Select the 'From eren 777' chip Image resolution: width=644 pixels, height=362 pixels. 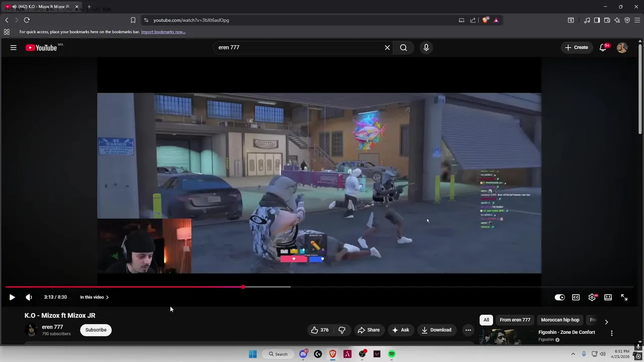[x=515, y=320]
